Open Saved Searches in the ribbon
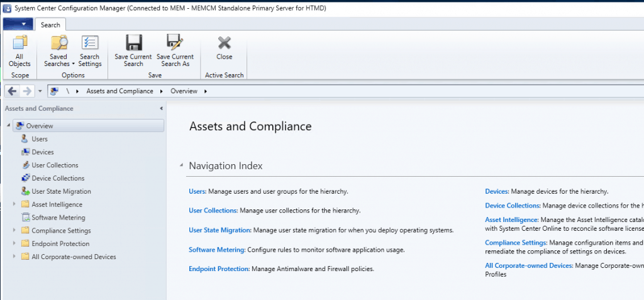This screenshot has width=644, height=300. pos(58,51)
